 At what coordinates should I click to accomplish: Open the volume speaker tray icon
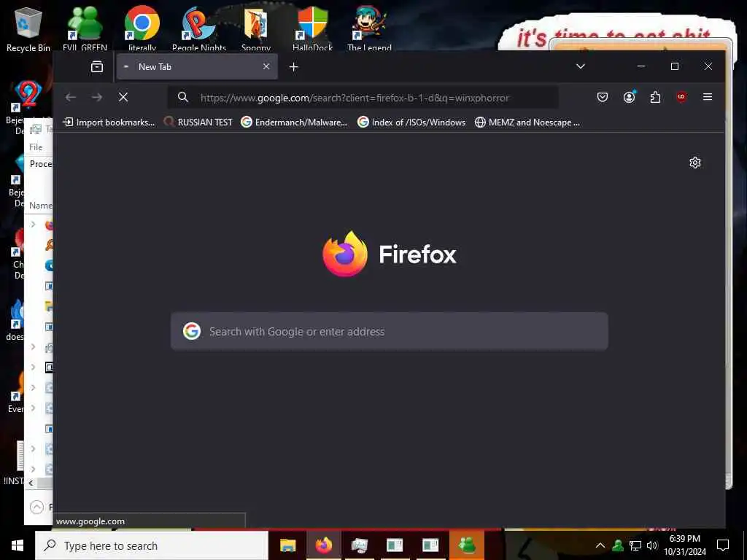[x=652, y=545]
